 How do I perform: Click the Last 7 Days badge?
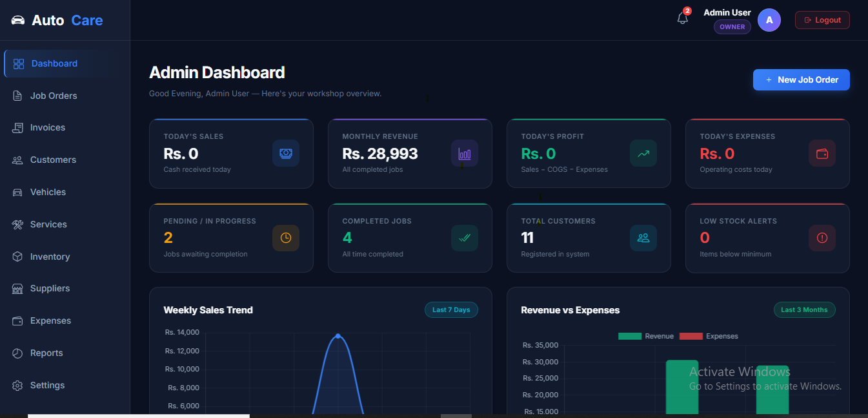pos(451,310)
